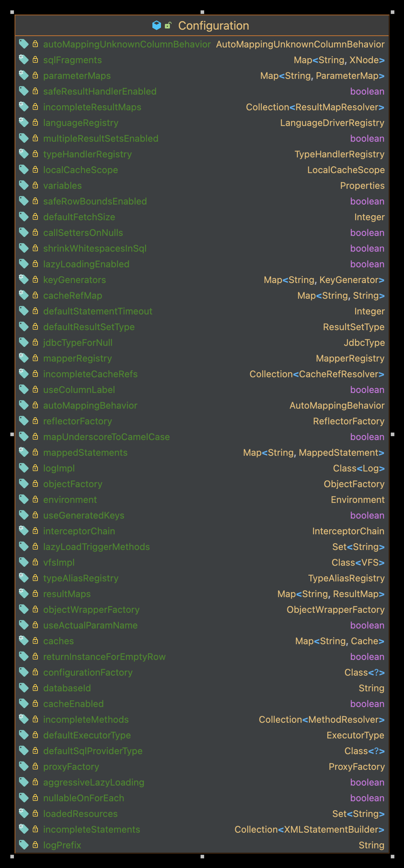Click the lock icon next to variables
Screen dimensions: 404x868
pyautogui.click(x=35, y=185)
